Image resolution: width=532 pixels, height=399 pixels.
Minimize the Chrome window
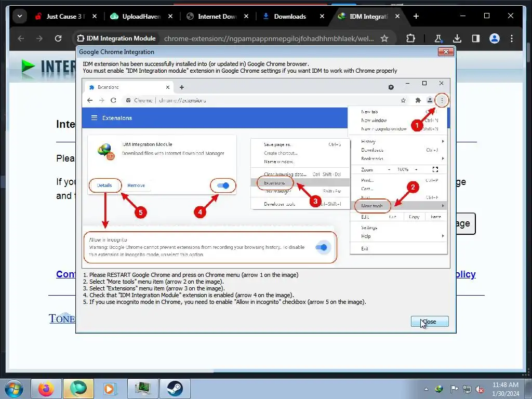pos(463,16)
